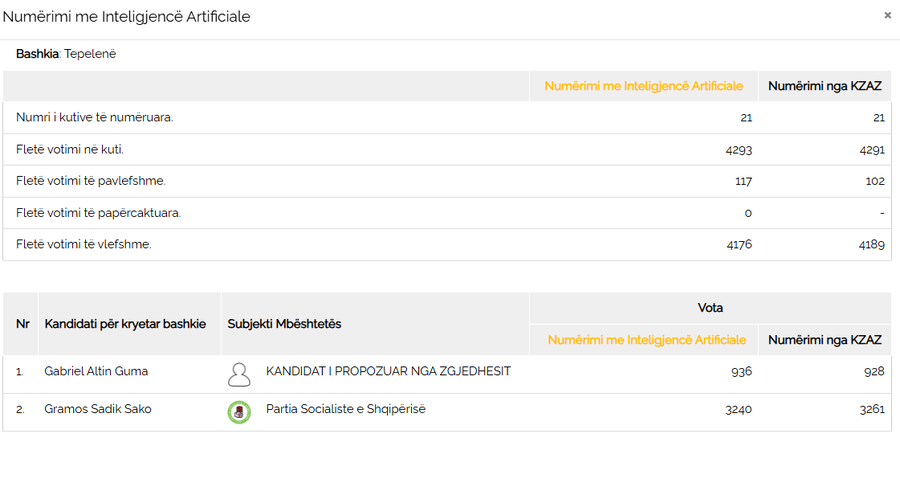Select the Gramos Sadik Sako row name
The image size is (900, 487).
click(98, 409)
